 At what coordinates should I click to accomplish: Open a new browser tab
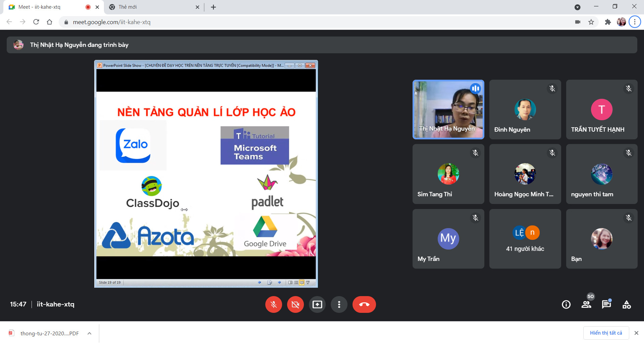(213, 7)
